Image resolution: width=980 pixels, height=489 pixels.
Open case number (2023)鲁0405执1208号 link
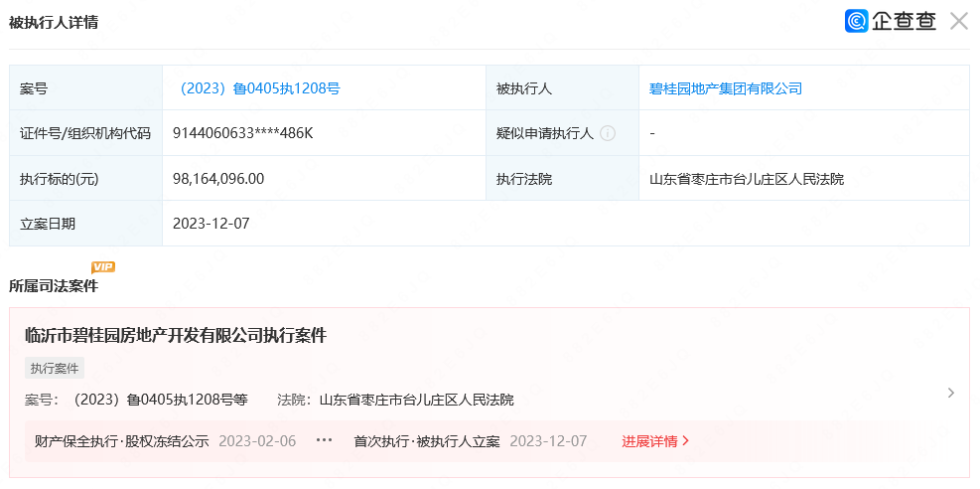[259, 88]
